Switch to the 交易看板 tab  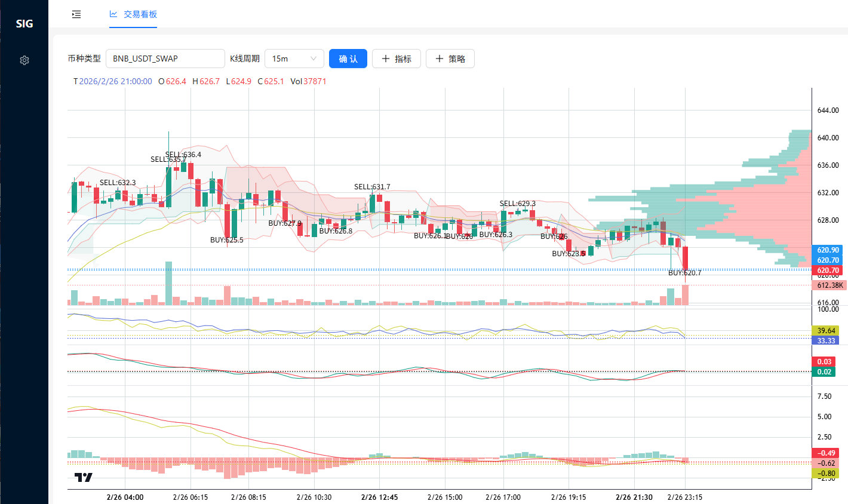pos(133,14)
